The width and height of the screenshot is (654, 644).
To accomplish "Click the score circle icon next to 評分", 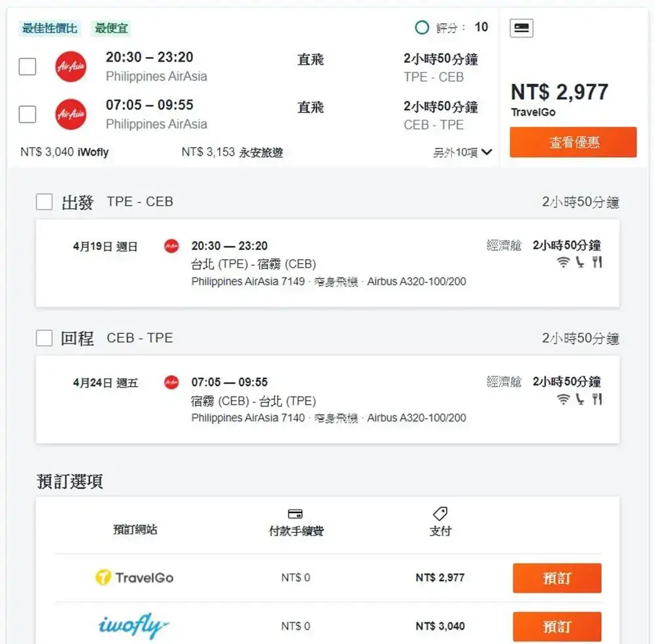I will [422, 27].
